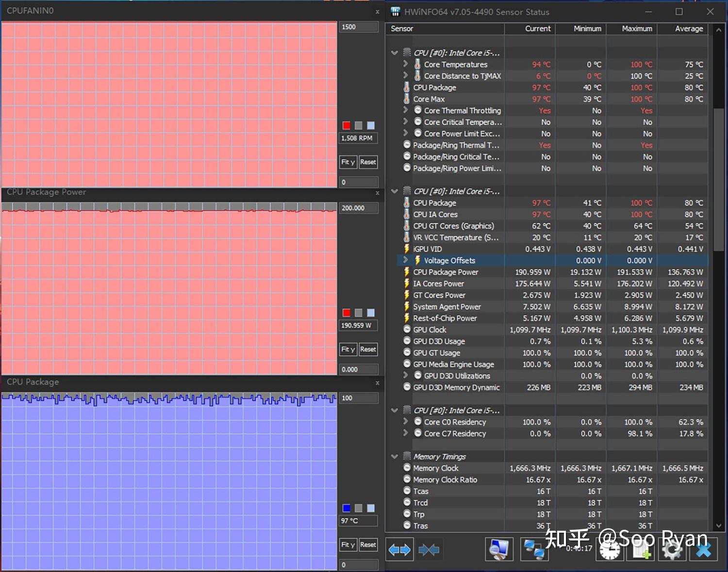Click the Maximum column header
The width and height of the screenshot is (728, 572).
coord(632,29)
